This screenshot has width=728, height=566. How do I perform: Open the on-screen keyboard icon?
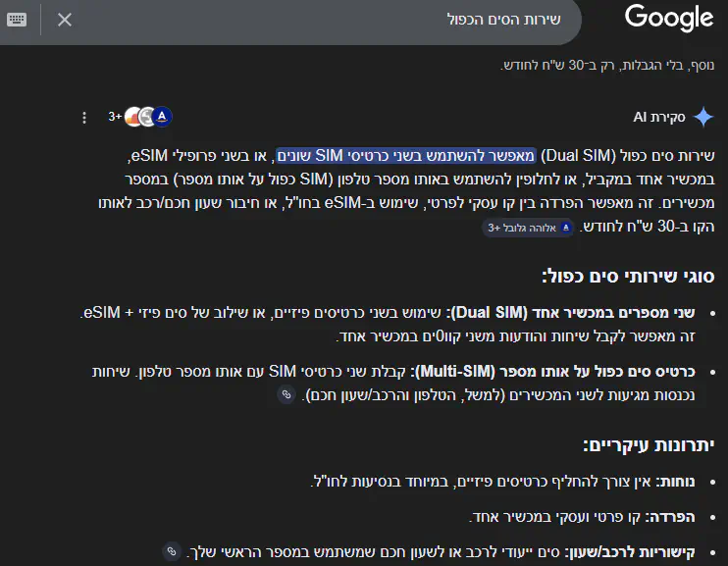click(x=17, y=20)
